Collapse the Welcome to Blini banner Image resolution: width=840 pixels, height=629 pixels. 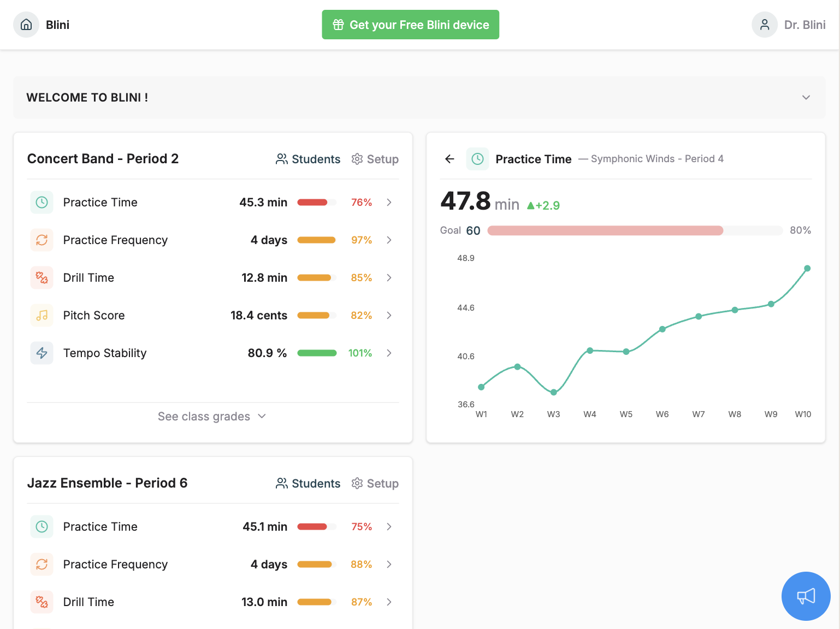pyautogui.click(x=806, y=97)
